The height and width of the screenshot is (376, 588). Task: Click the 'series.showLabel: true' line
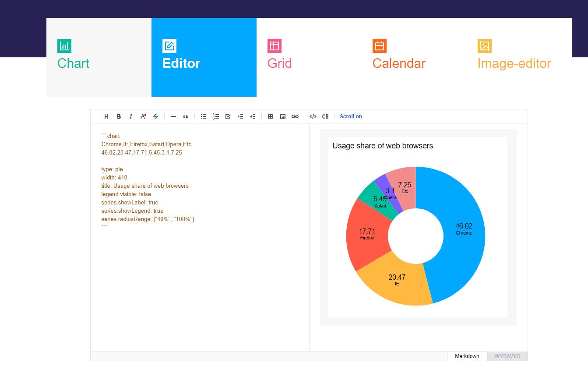(130, 203)
